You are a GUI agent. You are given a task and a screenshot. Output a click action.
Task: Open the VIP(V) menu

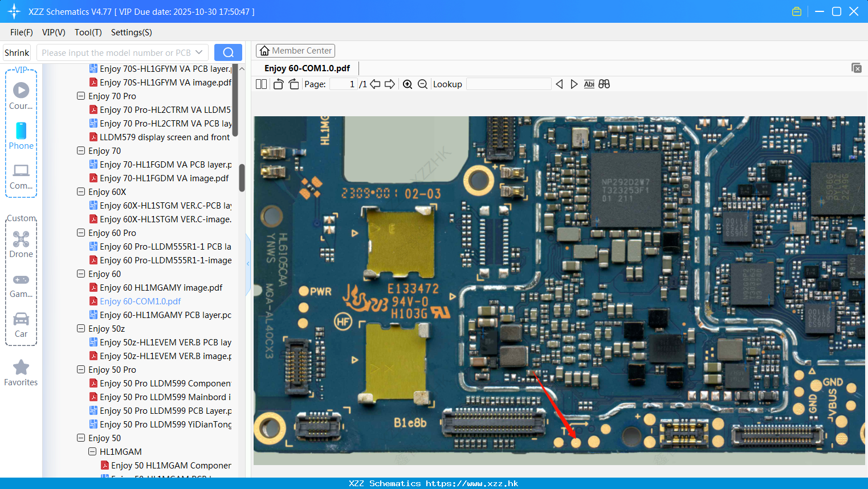pyautogui.click(x=54, y=32)
